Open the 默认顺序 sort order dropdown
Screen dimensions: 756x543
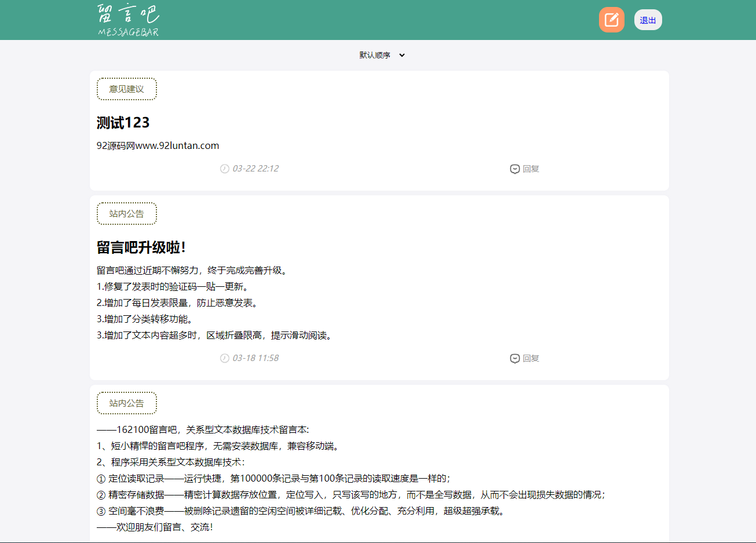click(x=382, y=55)
